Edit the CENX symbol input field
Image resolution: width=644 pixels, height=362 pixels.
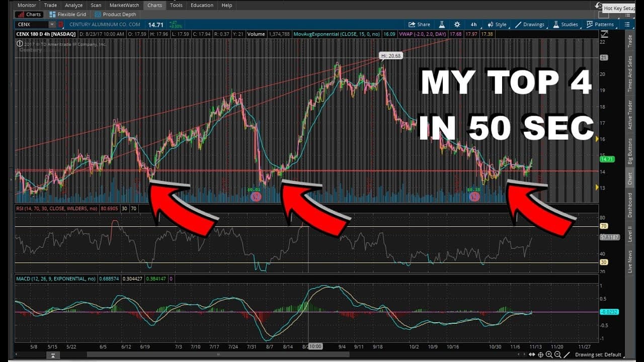[x=32, y=24]
